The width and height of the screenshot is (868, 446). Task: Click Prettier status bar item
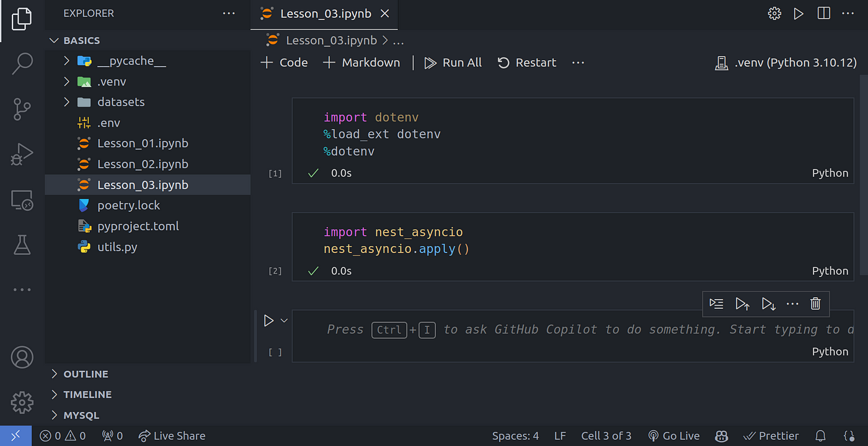(771, 435)
